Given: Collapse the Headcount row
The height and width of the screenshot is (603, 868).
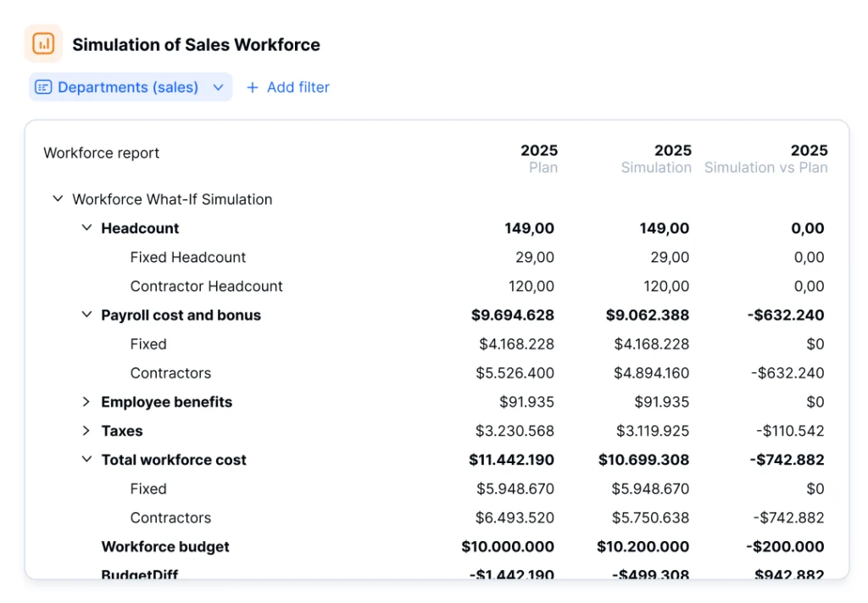Looking at the screenshot, I should click(87, 227).
